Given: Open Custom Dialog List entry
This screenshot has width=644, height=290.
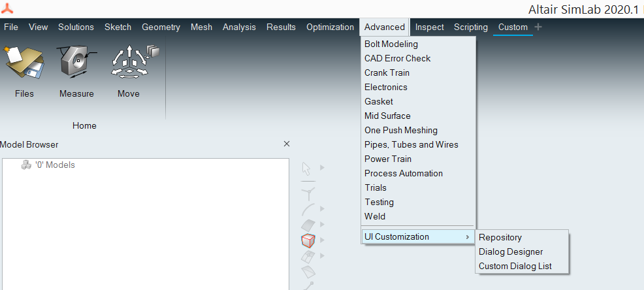Looking at the screenshot, I should coord(515,266).
